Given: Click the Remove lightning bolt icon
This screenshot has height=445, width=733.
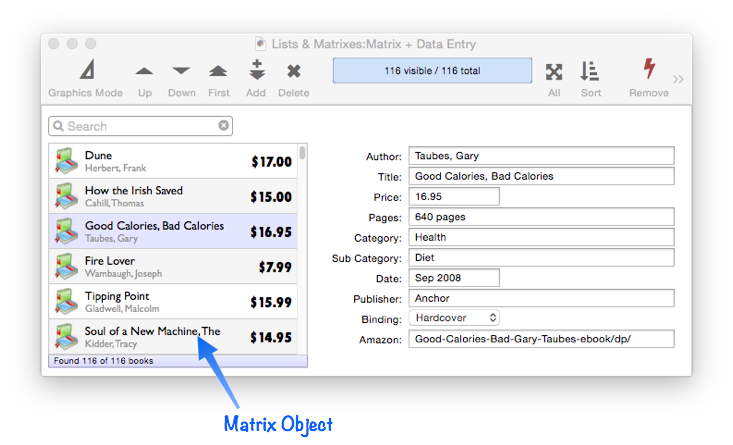Looking at the screenshot, I should [649, 70].
